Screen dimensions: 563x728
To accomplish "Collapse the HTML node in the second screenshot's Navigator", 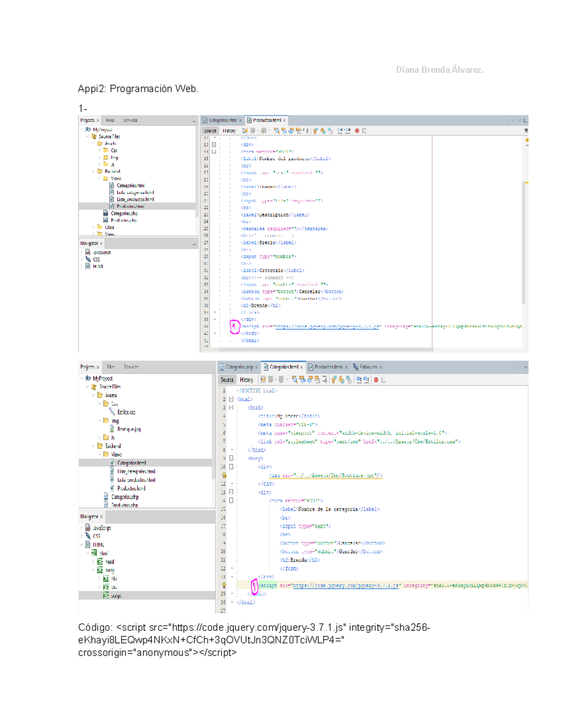I will 82,545.
